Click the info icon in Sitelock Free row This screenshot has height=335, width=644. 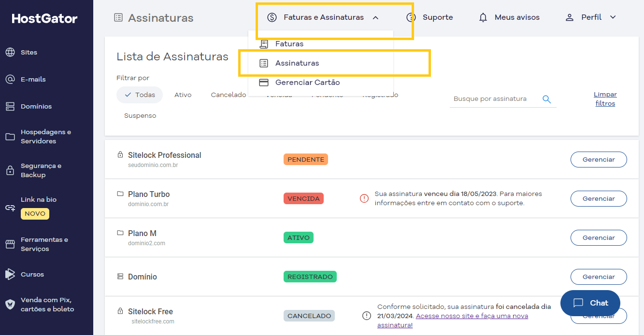click(367, 316)
